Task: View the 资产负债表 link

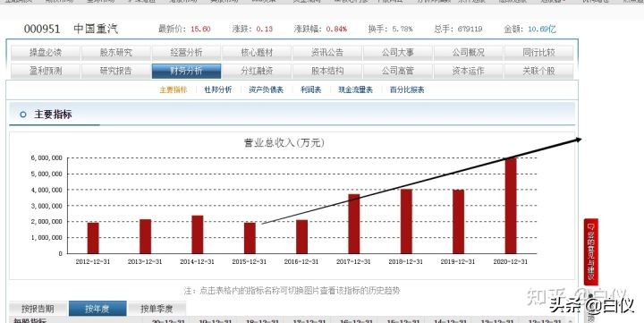Action: tap(267, 89)
